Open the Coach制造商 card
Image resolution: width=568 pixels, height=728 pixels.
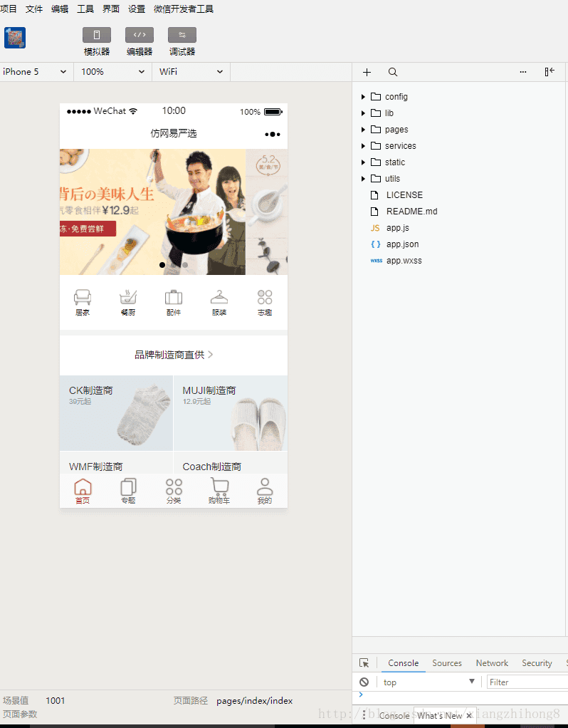231,463
